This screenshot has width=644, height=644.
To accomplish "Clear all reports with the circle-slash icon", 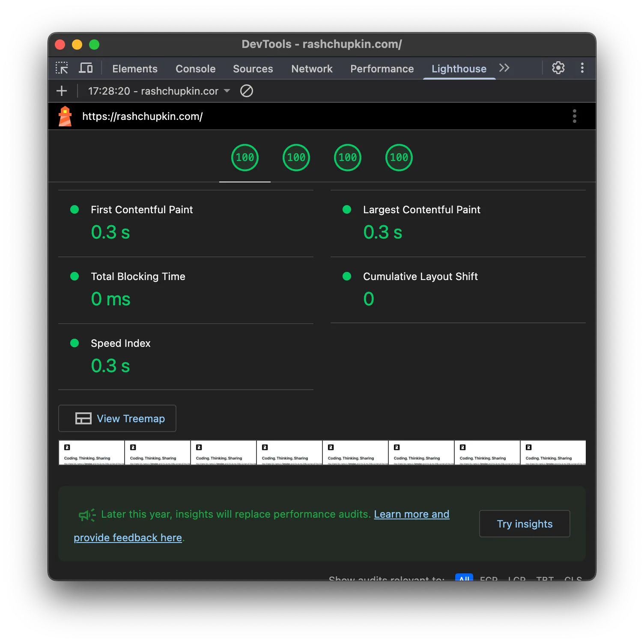I will pos(247,91).
